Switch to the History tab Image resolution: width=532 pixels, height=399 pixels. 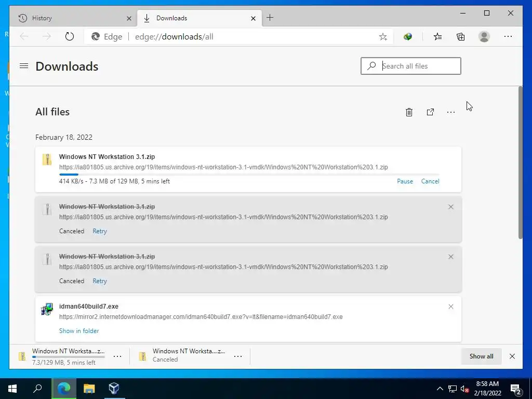tap(73, 18)
